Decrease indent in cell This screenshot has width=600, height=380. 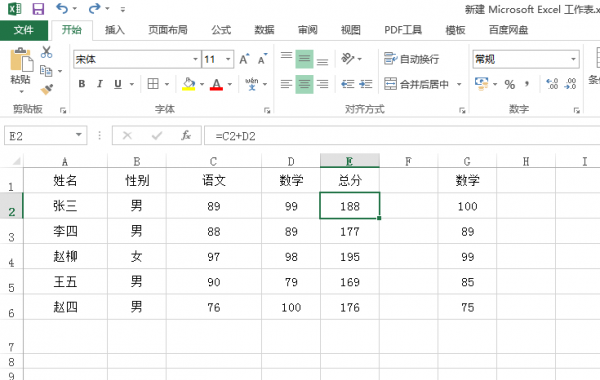point(347,84)
